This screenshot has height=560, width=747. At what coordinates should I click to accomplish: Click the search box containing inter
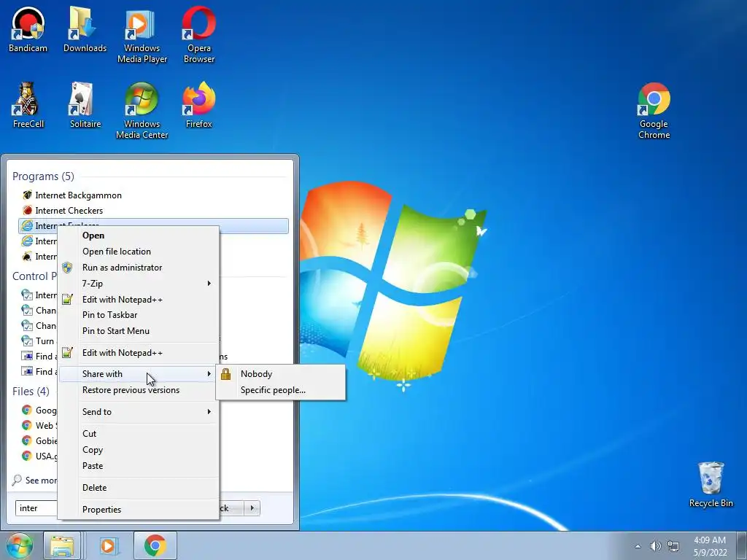37,508
